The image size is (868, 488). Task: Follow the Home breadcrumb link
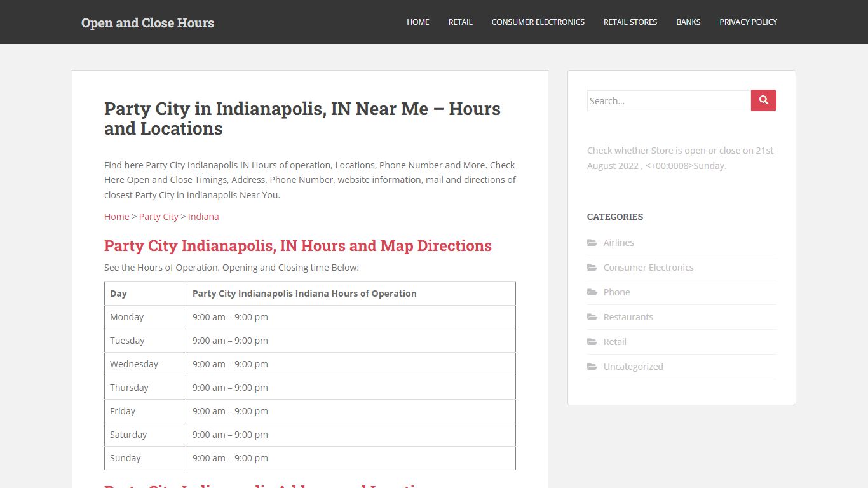[117, 217]
